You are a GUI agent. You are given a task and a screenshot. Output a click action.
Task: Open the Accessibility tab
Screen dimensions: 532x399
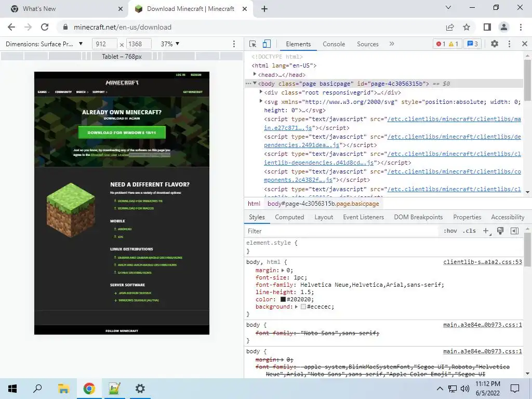click(x=508, y=217)
